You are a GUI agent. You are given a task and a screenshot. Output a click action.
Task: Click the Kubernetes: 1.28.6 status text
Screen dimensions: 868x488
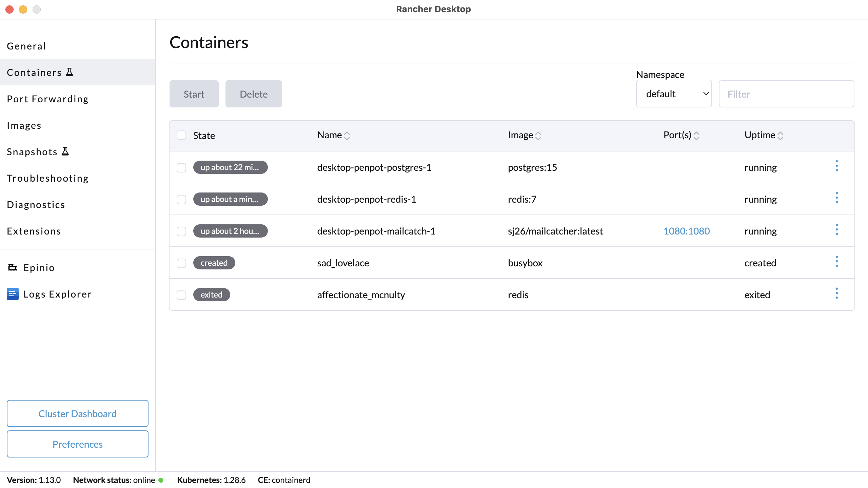pyautogui.click(x=211, y=480)
